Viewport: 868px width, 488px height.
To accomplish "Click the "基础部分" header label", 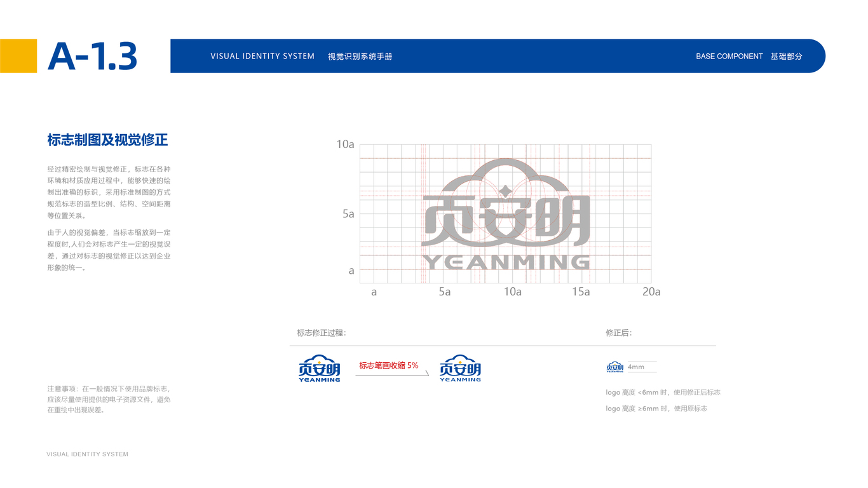I will pos(787,57).
